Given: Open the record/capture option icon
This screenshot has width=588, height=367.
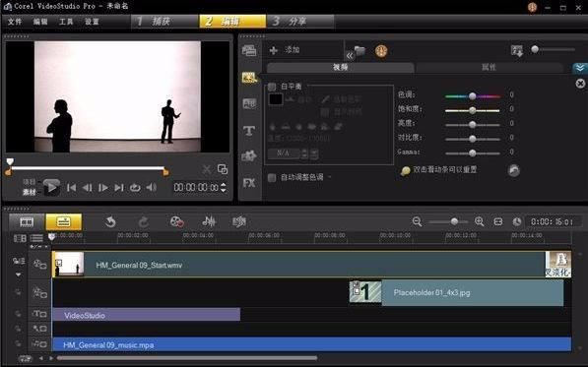Looking at the screenshot, I should [176, 222].
